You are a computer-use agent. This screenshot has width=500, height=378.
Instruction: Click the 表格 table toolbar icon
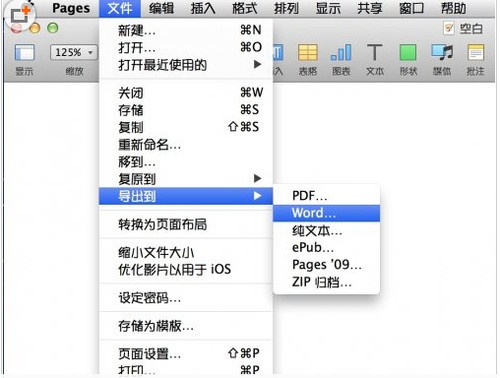click(x=307, y=53)
